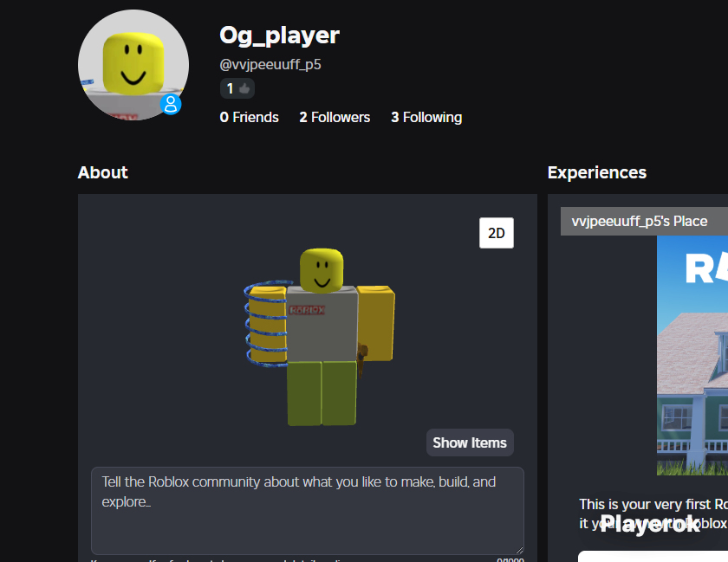Select the @vvjpeeuuff_p5 username text
The image size is (728, 562).
pos(270,64)
